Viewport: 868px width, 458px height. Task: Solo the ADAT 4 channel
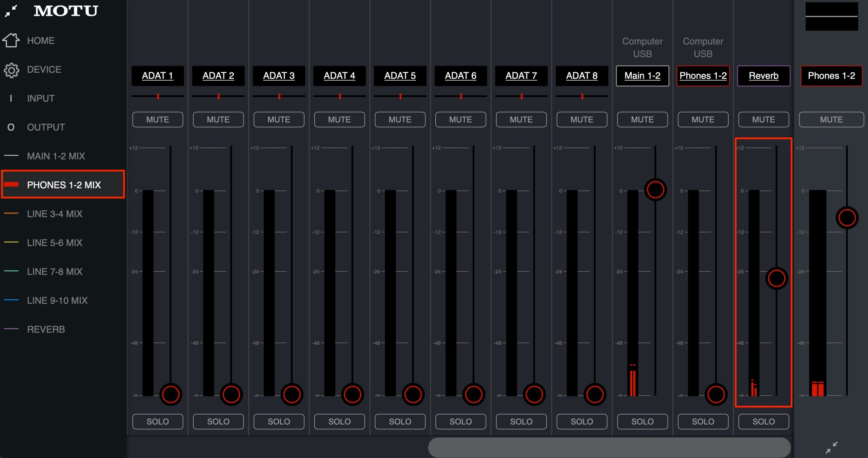tap(339, 421)
